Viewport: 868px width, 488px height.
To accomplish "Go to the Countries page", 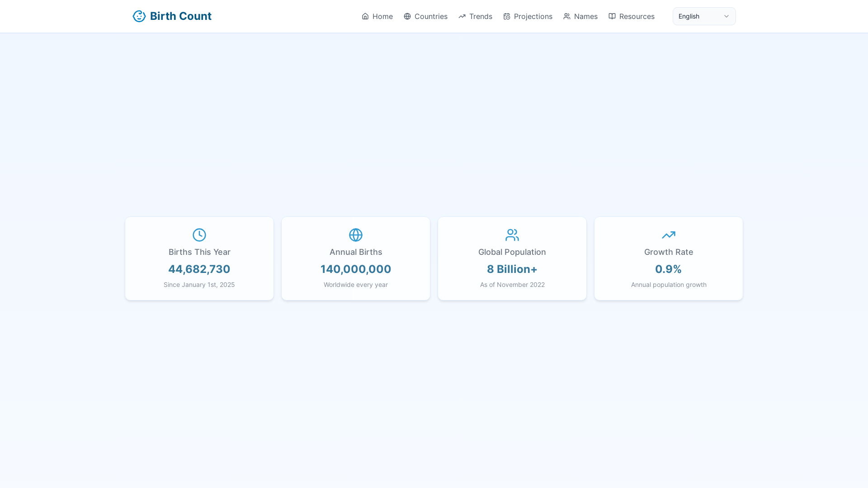I will 430,16.
